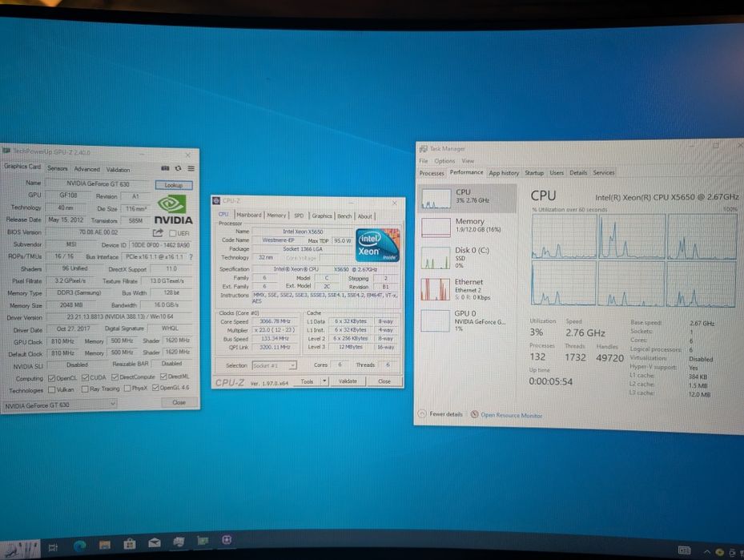Click the purple CPU-Z taskbar icon

coord(227,540)
